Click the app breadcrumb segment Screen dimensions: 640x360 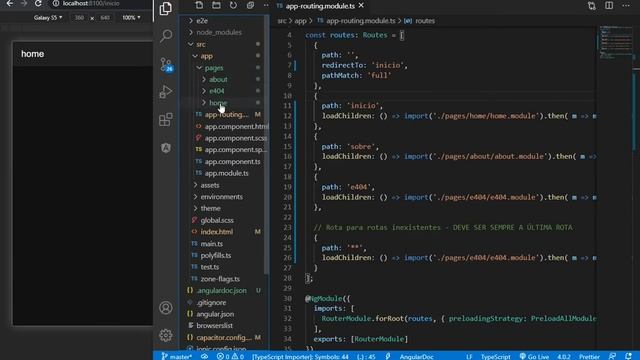click(300, 21)
